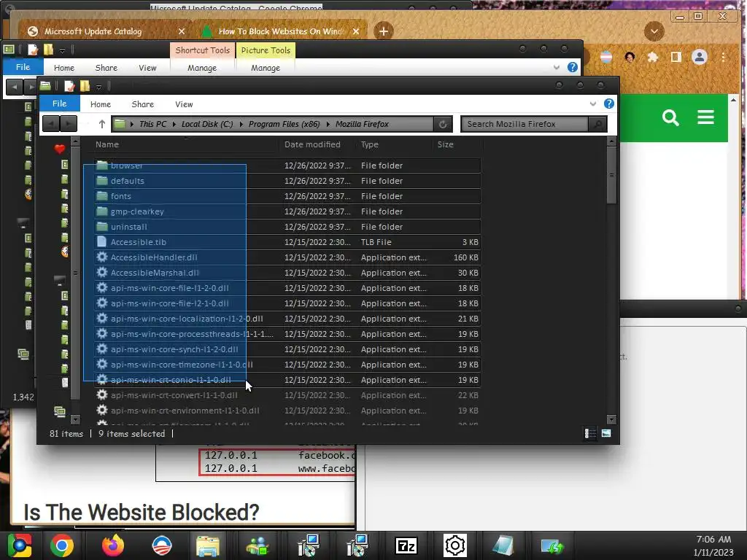Sort file list by Date modified column header
This screenshot has height=560, width=747.
pos(312,144)
